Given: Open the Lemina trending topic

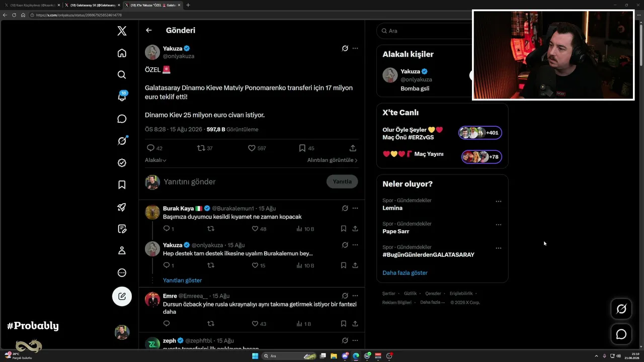Looking at the screenshot, I should point(392,208).
